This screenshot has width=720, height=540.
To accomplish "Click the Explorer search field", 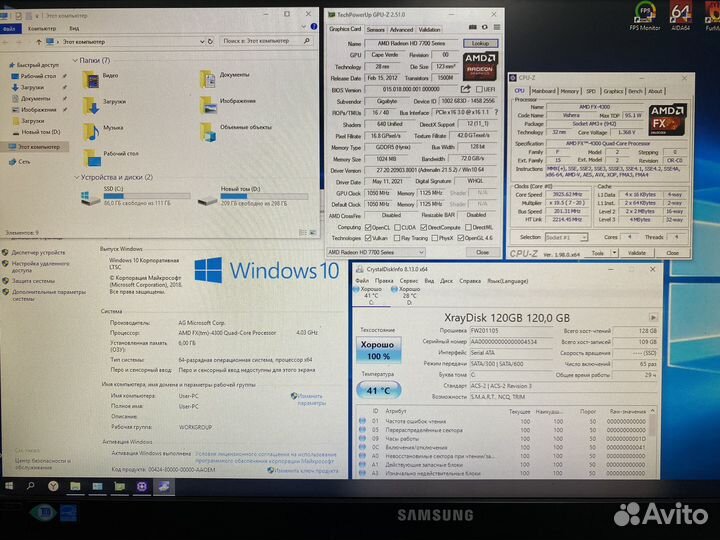I will click(x=266, y=41).
